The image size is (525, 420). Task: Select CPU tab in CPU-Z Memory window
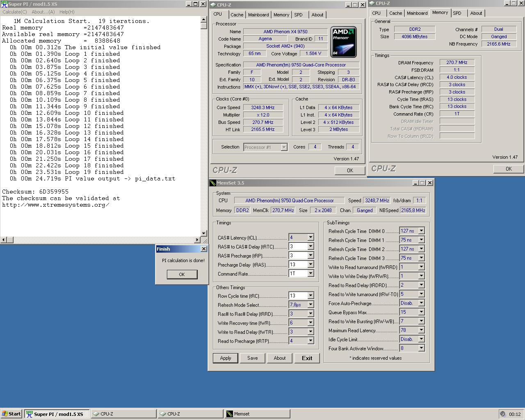(x=376, y=13)
